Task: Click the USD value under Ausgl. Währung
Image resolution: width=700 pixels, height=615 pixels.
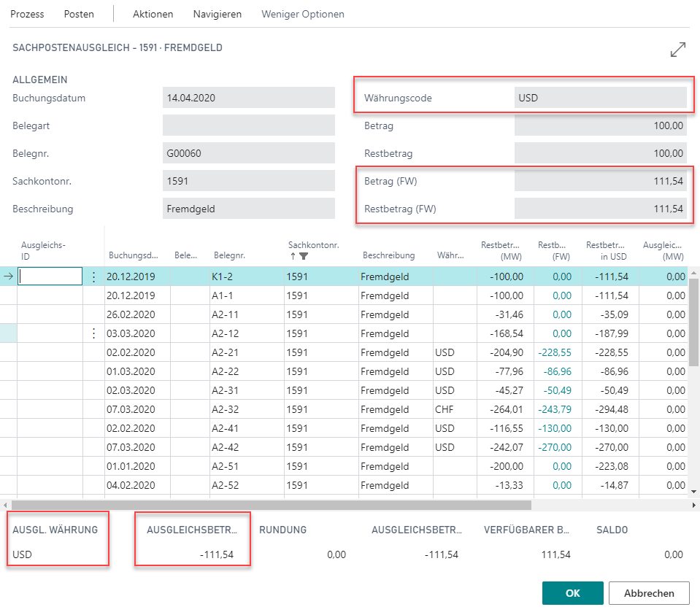Action: (23, 554)
